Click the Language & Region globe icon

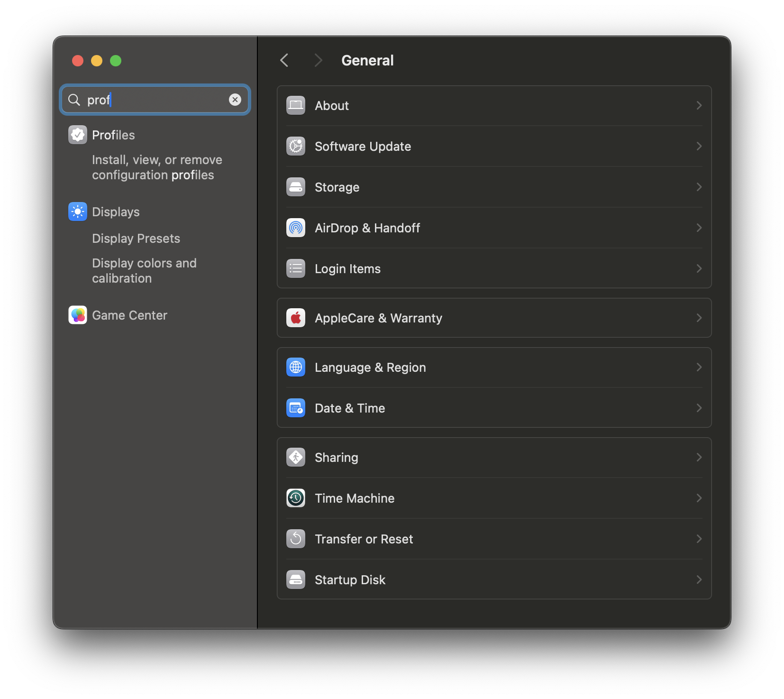[x=296, y=367]
